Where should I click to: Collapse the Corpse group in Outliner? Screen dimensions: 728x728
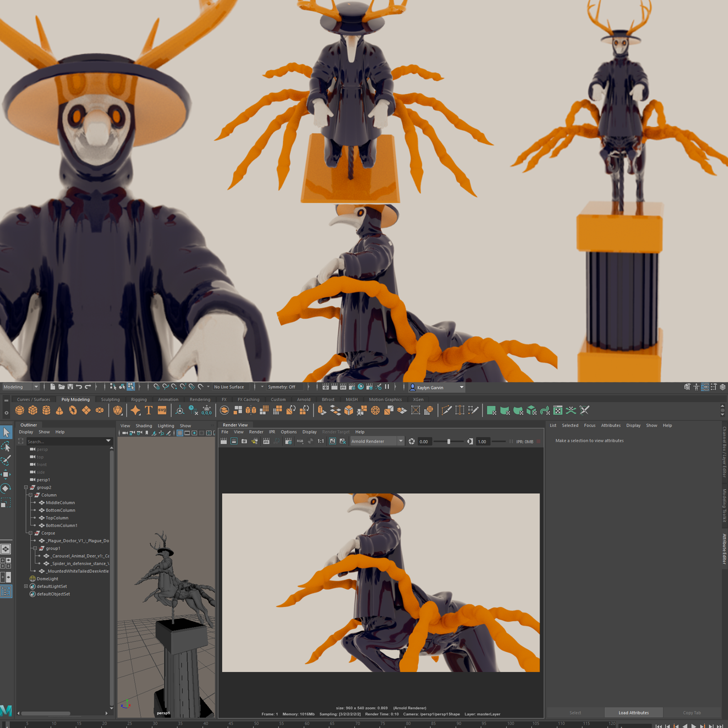31,533
